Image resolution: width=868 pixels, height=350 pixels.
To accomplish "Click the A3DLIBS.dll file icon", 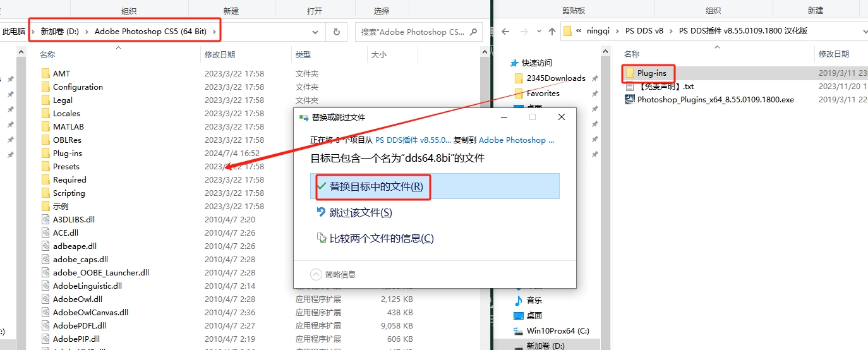I will pos(45,220).
